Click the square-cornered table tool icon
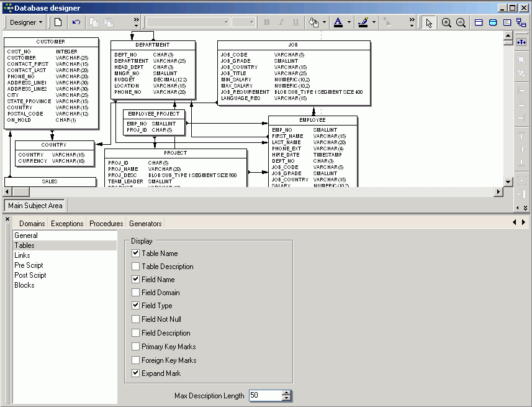The height and width of the screenshot is (407, 532). (x=479, y=22)
